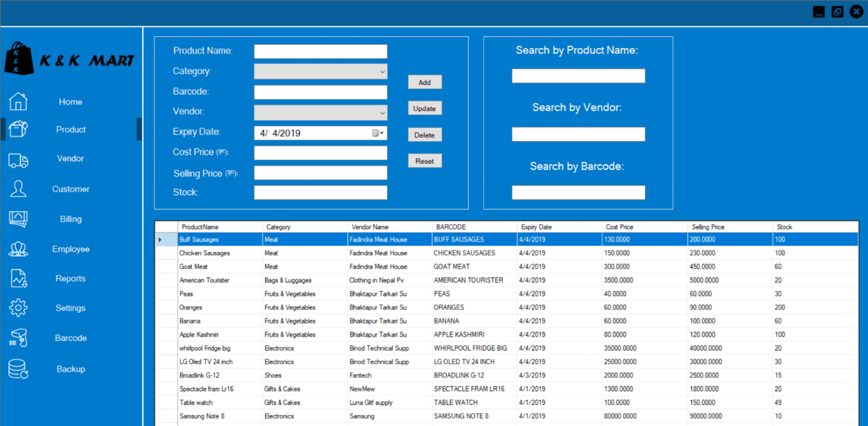The width and height of the screenshot is (868, 426).
Task: Click the Delete button
Action: click(425, 135)
